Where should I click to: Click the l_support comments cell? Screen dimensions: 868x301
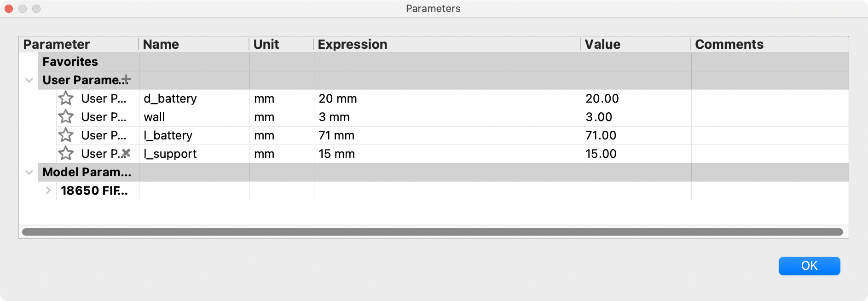(x=769, y=154)
